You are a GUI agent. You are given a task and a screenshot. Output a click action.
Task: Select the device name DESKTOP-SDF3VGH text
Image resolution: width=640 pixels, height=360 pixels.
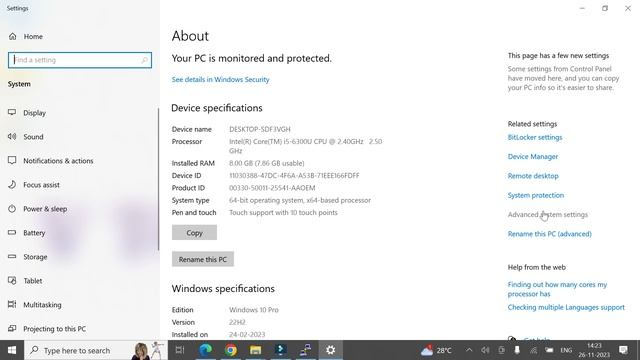click(260, 129)
